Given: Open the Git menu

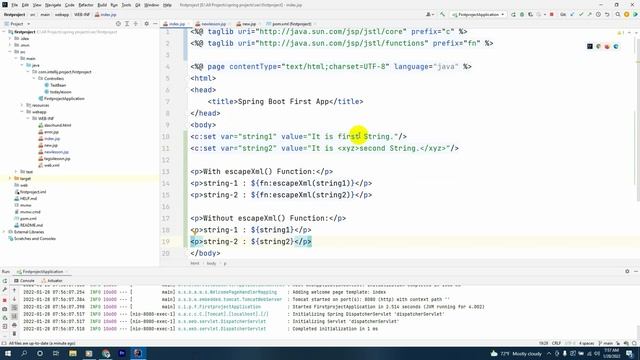Looking at the screenshot, I should (x=138, y=5).
